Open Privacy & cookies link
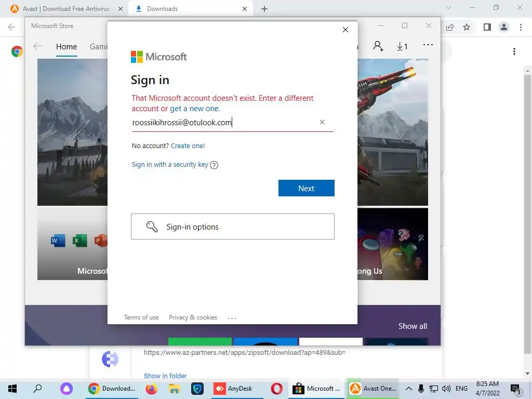Screen dimensions: 532x399 tap(193, 317)
